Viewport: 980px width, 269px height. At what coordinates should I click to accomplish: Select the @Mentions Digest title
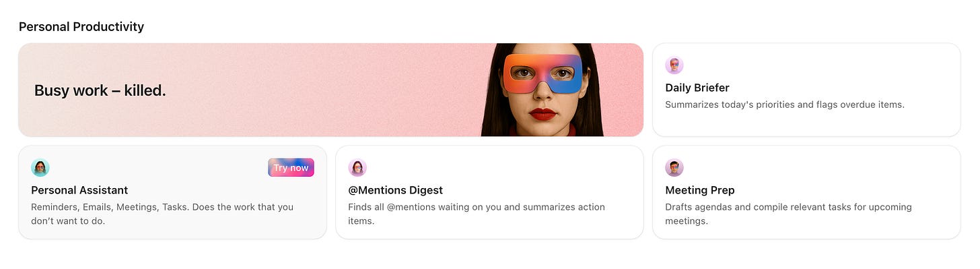[396, 190]
